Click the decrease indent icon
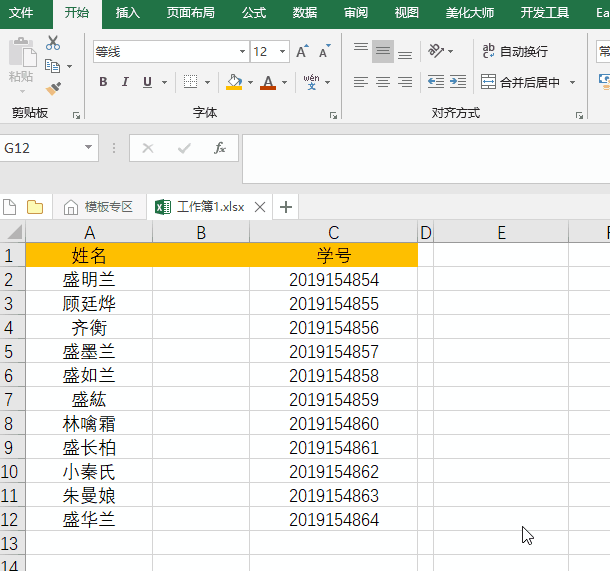Screen dimensions: 610x571 coord(436,82)
